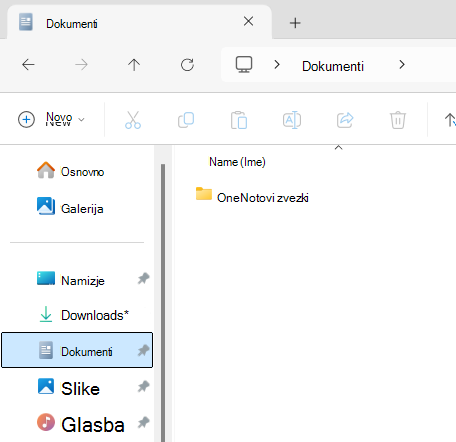Viewport: 456px width, 442px height.
Task: Click the forward navigation arrow
Action: point(81,65)
